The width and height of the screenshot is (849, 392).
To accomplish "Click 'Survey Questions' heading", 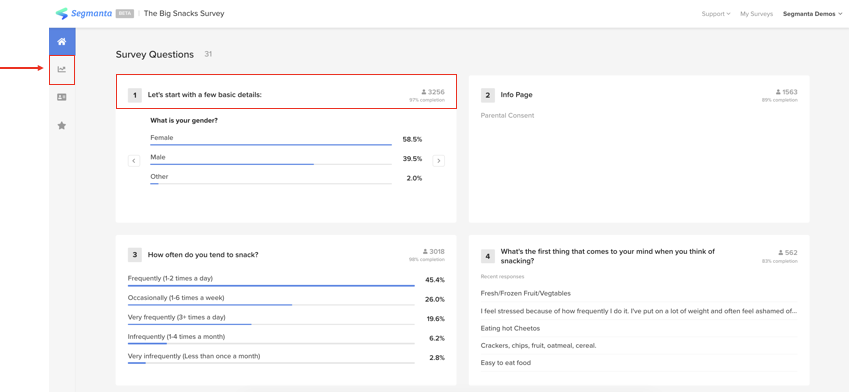I will 154,54.
